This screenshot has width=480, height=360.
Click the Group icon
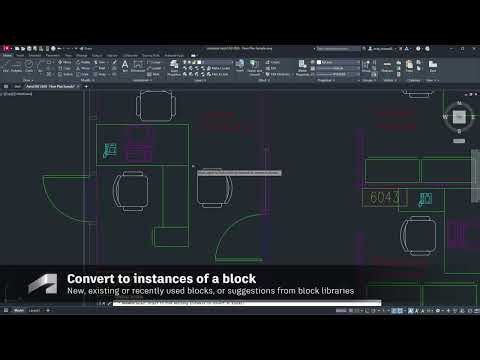[366, 66]
